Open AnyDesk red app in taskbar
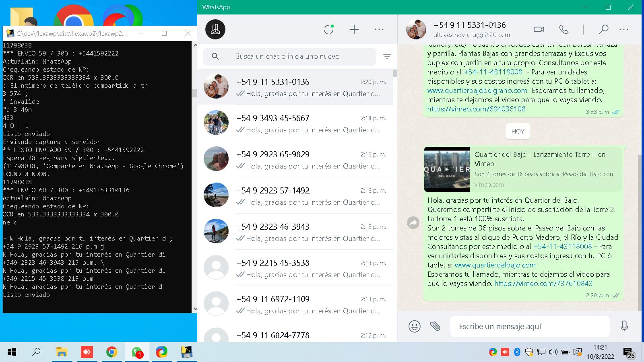Viewport: 644px width, 362px height. click(87, 352)
